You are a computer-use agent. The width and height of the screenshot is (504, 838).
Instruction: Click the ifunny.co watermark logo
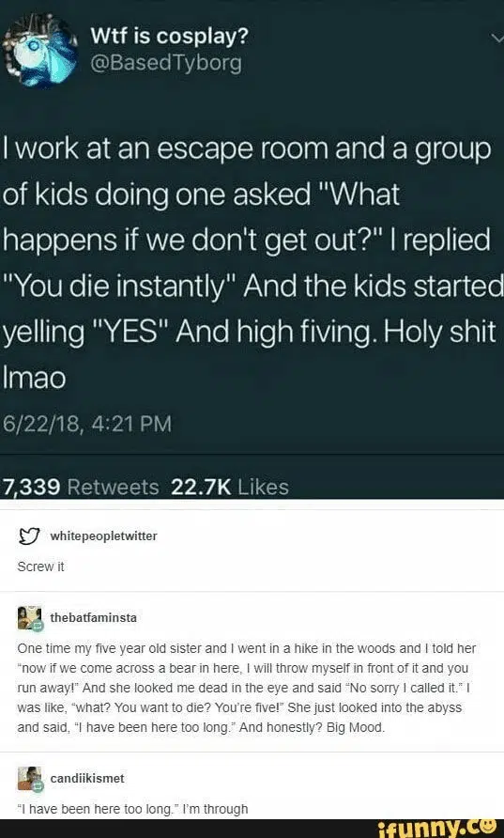[x=440, y=828]
